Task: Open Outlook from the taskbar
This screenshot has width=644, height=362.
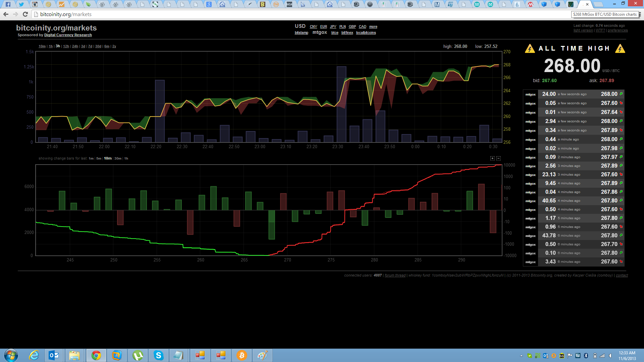Action: [54, 355]
